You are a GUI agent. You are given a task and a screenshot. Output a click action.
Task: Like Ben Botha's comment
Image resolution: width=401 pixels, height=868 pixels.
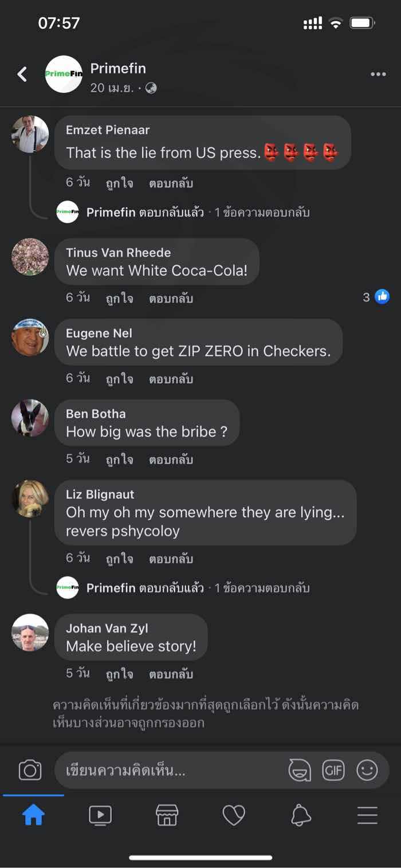120,459
